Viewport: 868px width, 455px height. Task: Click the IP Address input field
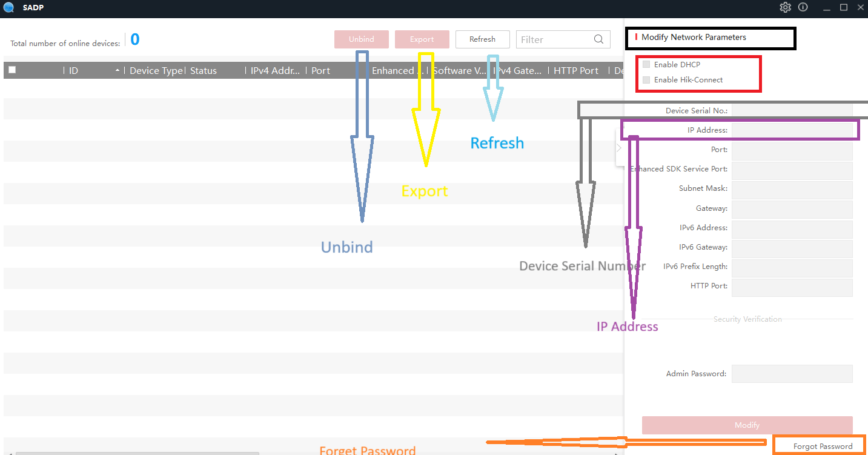pyautogui.click(x=792, y=129)
